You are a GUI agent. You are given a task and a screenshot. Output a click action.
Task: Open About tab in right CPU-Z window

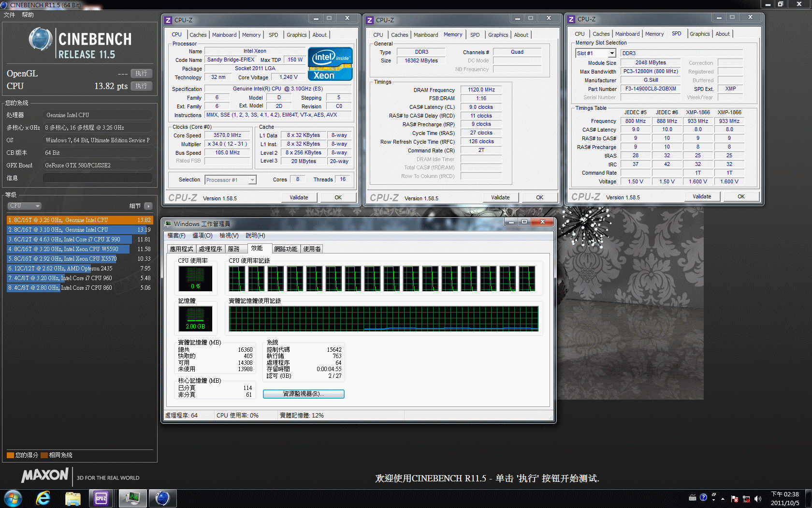pos(723,34)
